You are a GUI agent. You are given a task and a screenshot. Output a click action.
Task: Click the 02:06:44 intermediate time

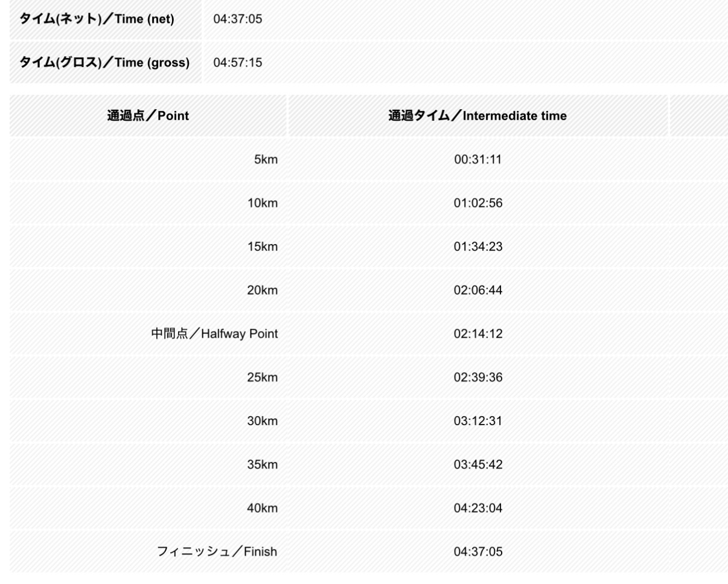(477, 290)
